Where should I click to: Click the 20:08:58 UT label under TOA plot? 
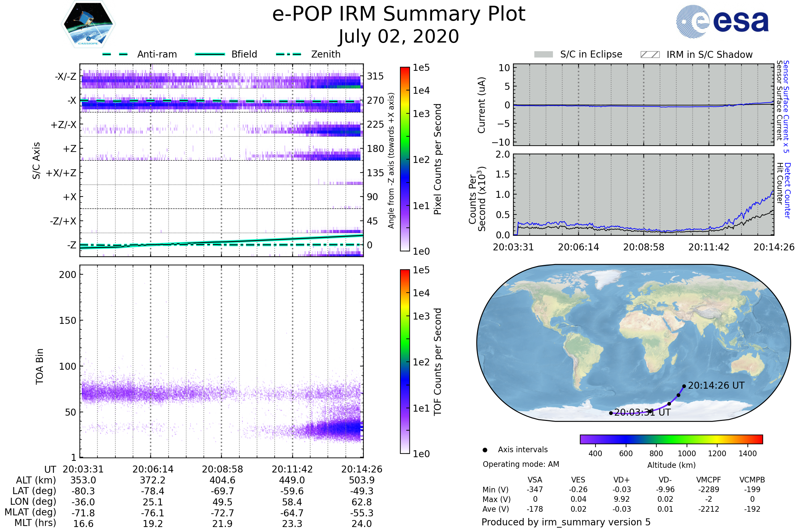pyautogui.click(x=222, y=469)
